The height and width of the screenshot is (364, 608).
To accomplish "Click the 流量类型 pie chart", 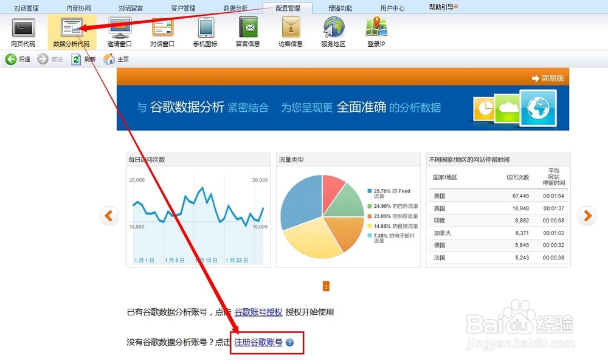I will coord(322,216).
